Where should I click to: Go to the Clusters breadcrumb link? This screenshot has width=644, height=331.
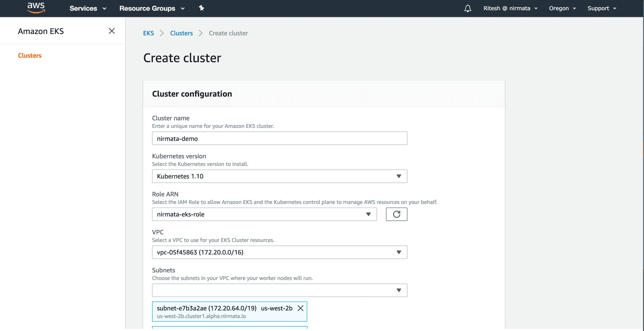pyautogui.click(x=181, y=33)
